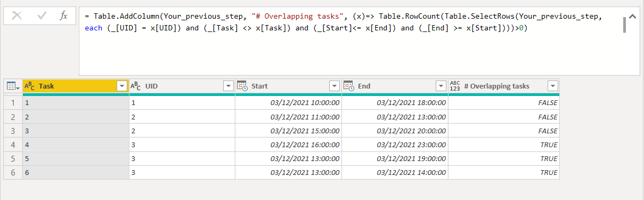Select row number 6 header

13,172
